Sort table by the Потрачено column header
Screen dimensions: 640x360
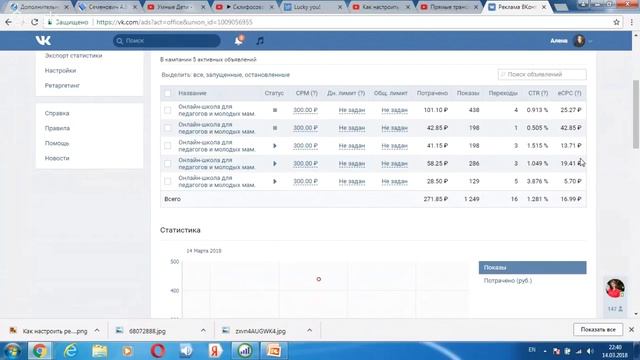pos(432,93)
